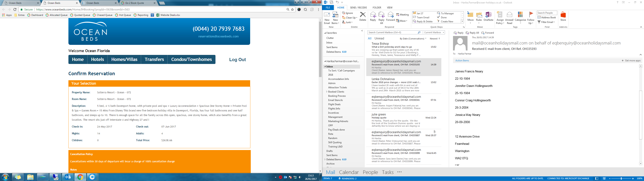644x181 pixels.
Task: Switch to the Calendar view in Outlook
Action: 349,172
